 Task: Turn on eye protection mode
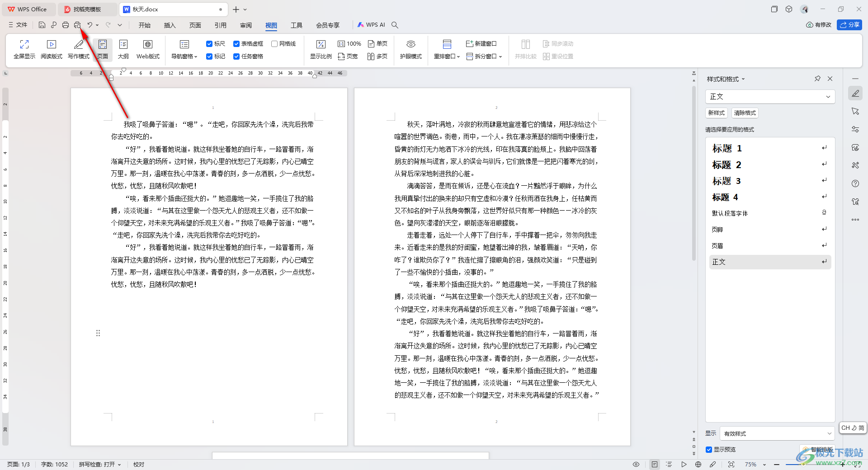pos(410,49)
